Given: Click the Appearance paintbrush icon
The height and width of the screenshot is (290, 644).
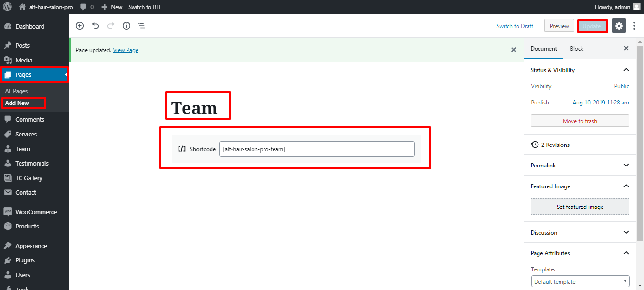Looking at the screenshot, I should pyautogui.click(x=8, y=246).
